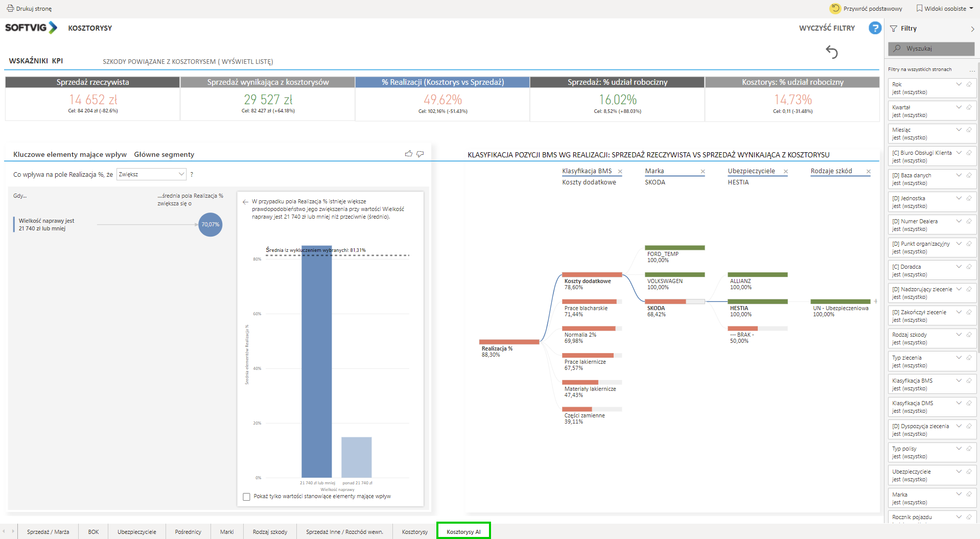Expand the Kwartał filter
This screenshot has height=539, width=980.
tap(959, 107)
